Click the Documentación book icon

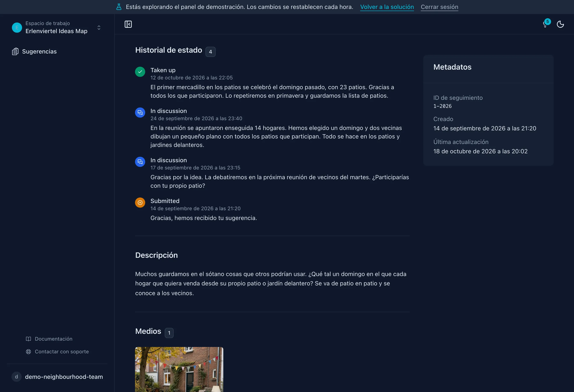click(x=28, y=339)
